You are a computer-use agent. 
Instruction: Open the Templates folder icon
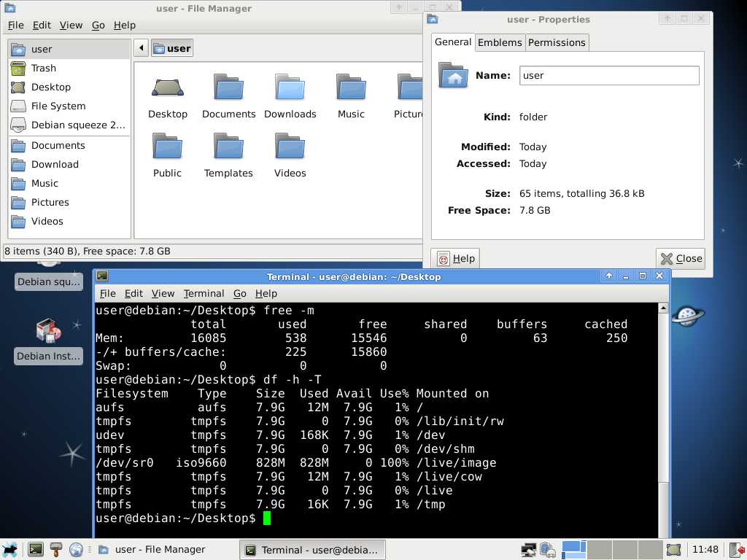coord(228,147)
